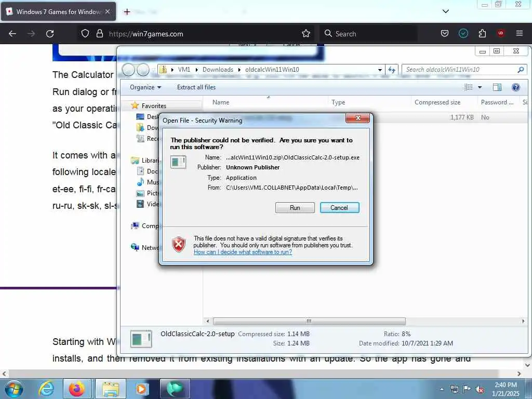
Task: Click the Explorer search box
Action: [460, 70]
